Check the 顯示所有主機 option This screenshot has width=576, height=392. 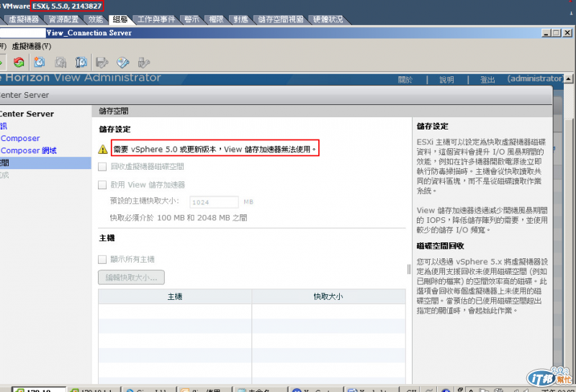coord(102,260)
